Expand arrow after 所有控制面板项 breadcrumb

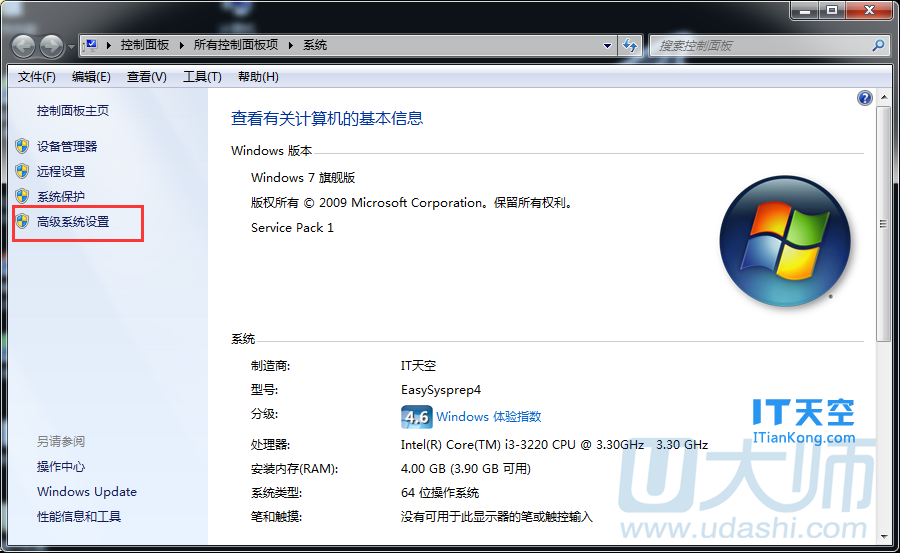tap(290, 45)
